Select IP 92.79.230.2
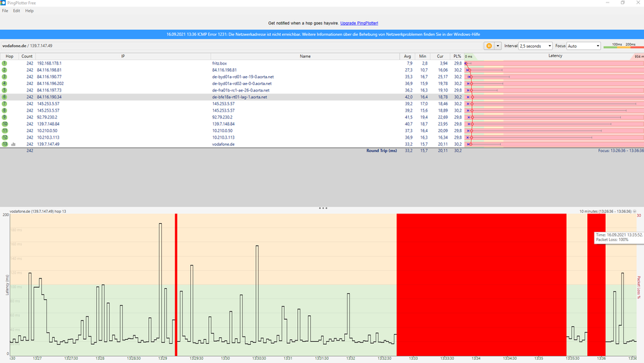 tap(47, 117)
